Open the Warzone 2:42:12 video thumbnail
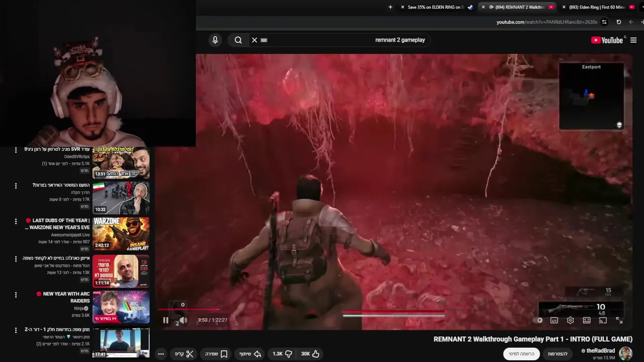 (121, 234)
